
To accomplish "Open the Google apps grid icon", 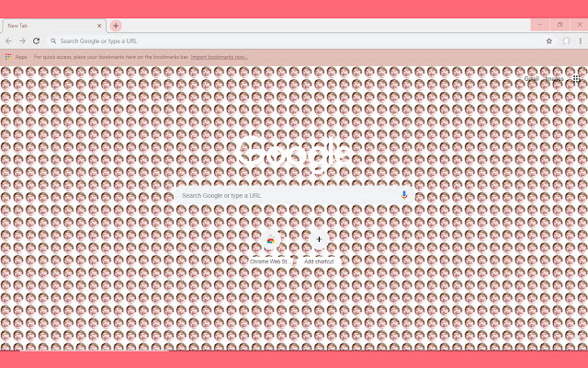I will (577, 79).
